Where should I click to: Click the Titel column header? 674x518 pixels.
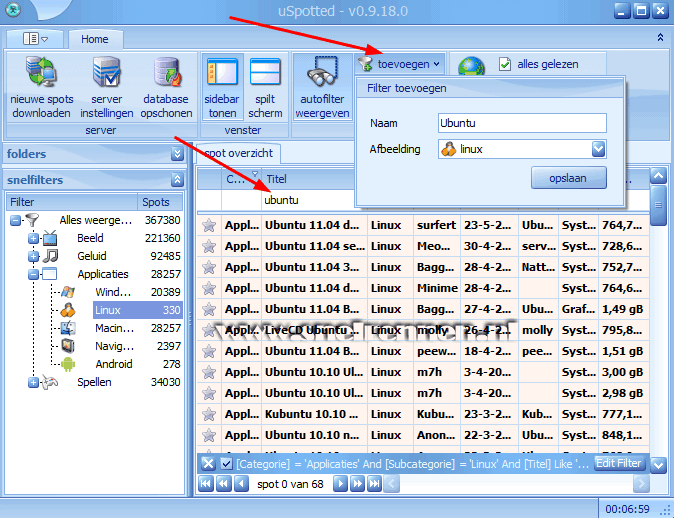(x=308, y=179)
